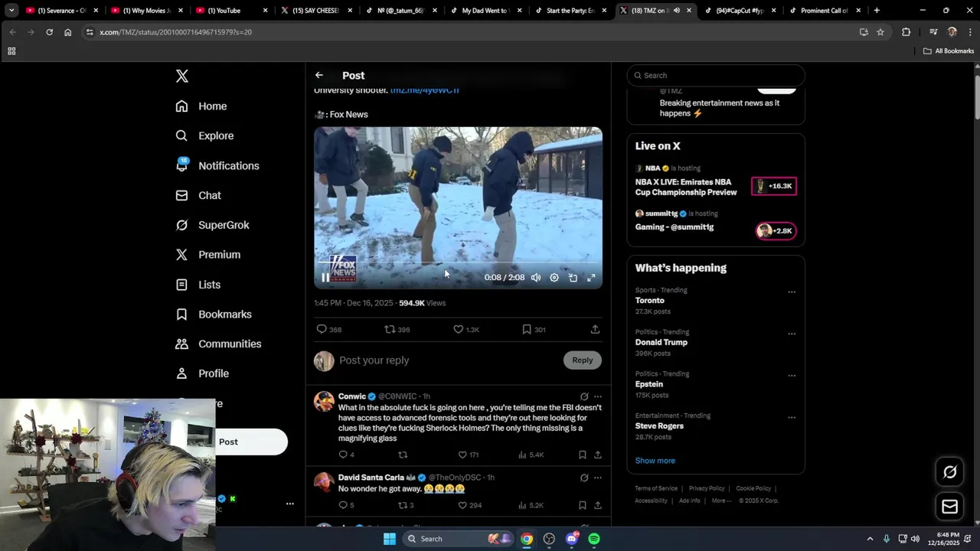Bookmark the TMZ post with 301
The height and width of the screenshot is (551, 980).
[526, 329]
